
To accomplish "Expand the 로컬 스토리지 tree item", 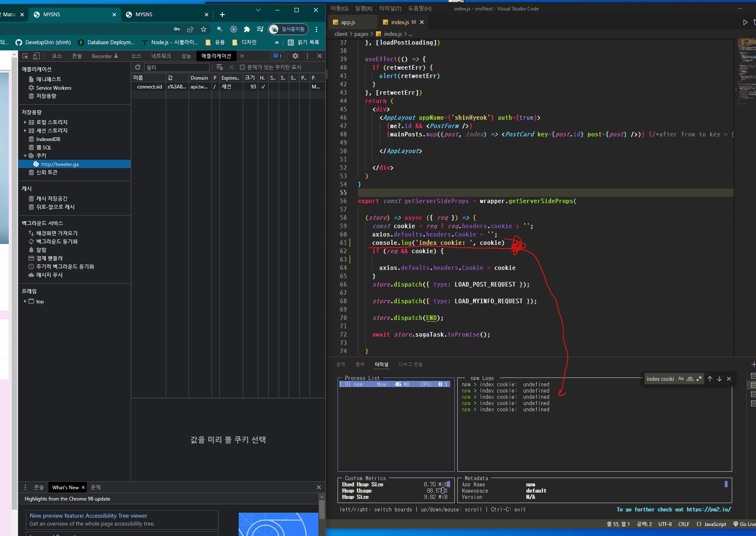I will (x=25, y=122).
